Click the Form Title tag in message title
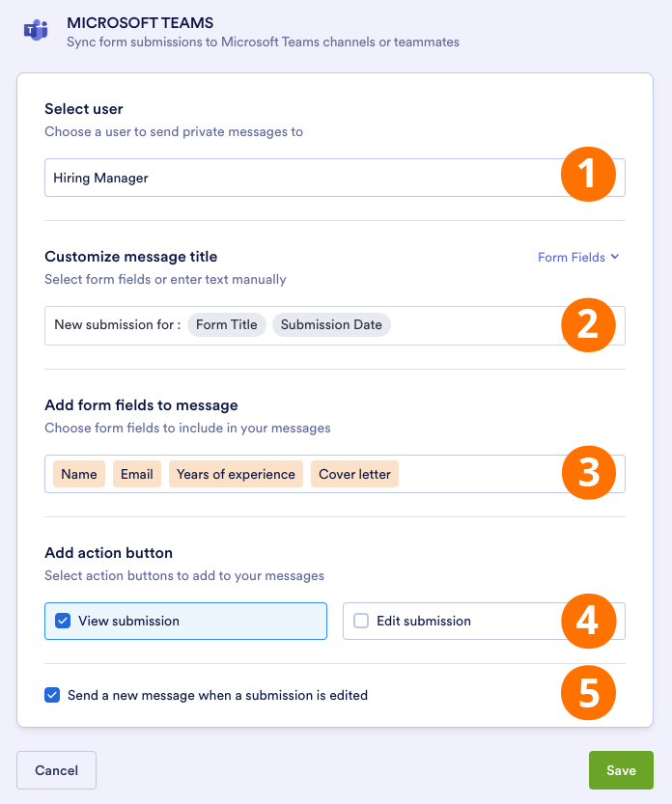Screen dimensions: 672x804 click(227, 325)
